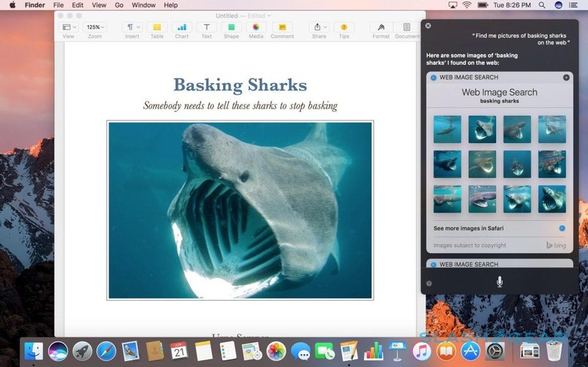Open the File menu
The image size is (588, 367).
tap(58, 5)
